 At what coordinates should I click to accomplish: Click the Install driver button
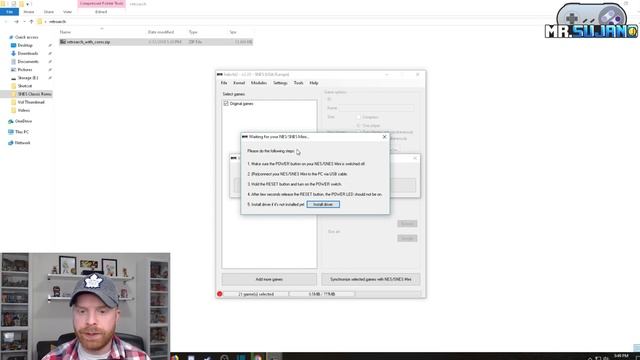323,204
